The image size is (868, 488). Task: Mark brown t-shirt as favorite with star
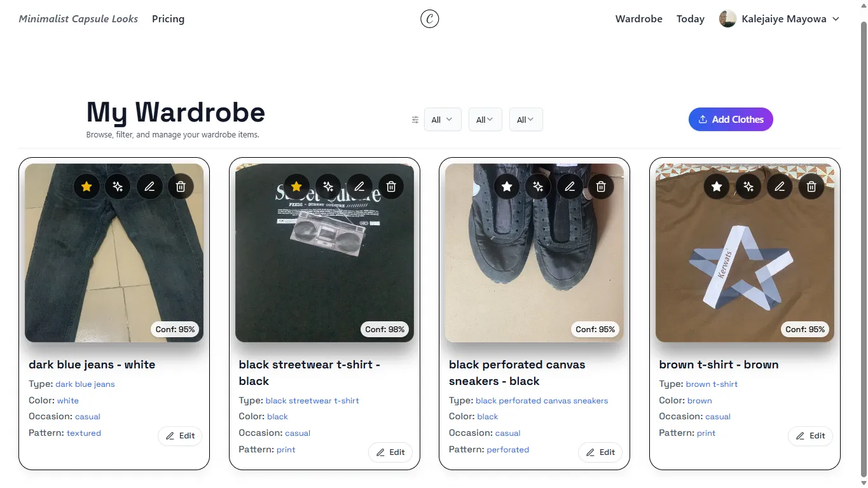(717, 186)
